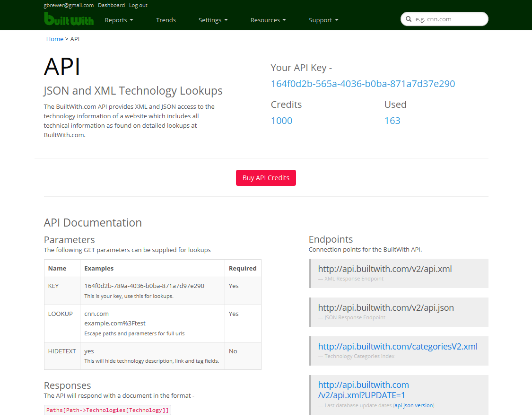The height and width of the screenshot is (420, 532).
Task: Open the api.json version link
Action: [x=414, y=405]
